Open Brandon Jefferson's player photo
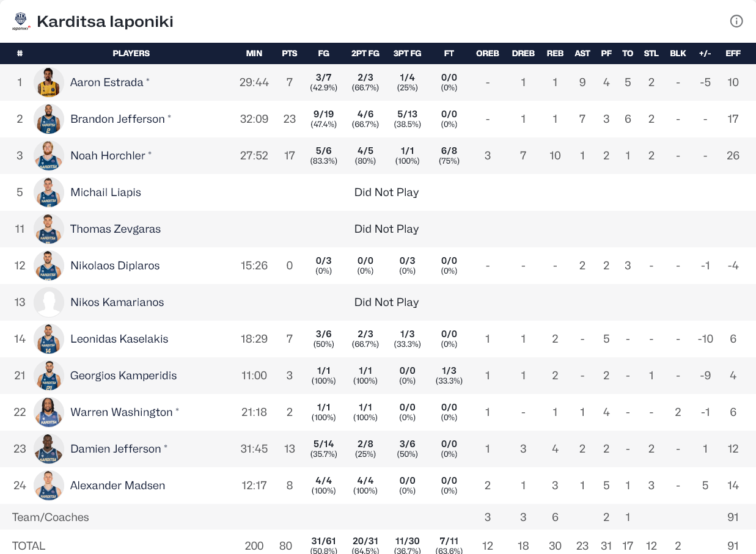 click(49, 119)
